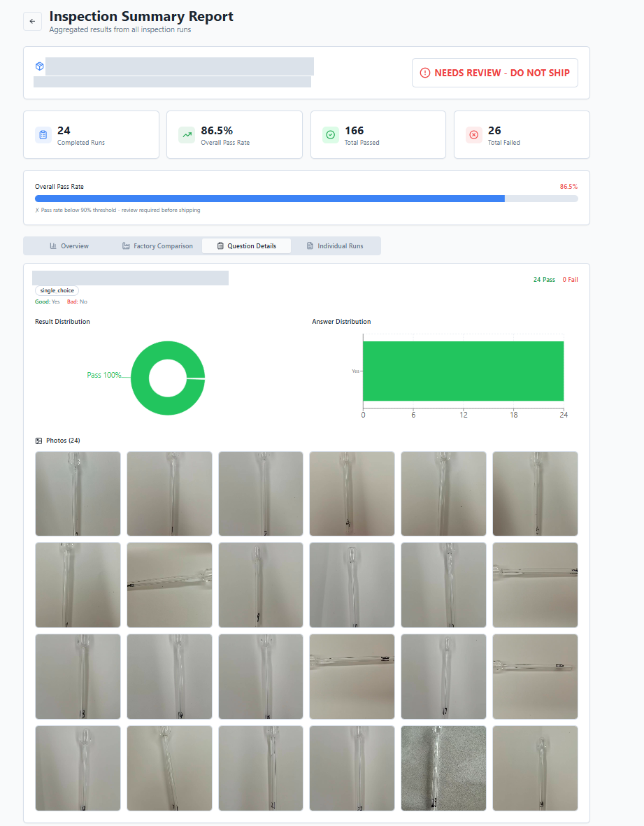644x826 pixels.
Task: Open the fifth photo in the first row
Action: pos(443,494)
